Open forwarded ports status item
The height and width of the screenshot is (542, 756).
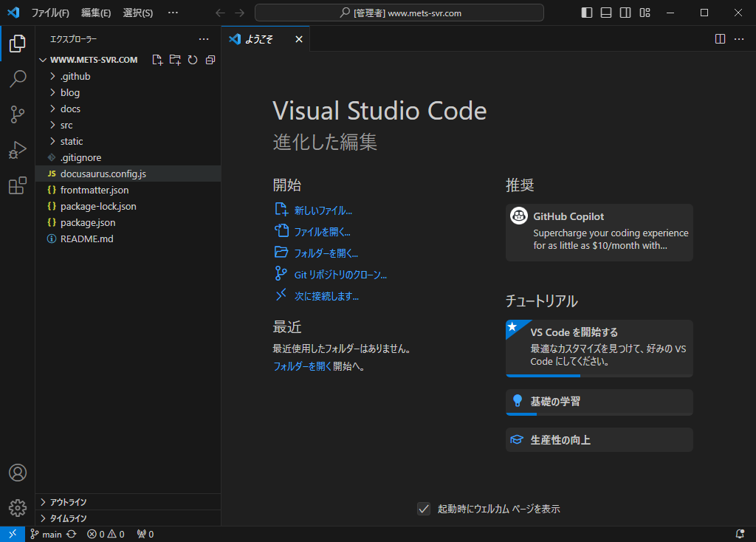[x=145, y=534]
